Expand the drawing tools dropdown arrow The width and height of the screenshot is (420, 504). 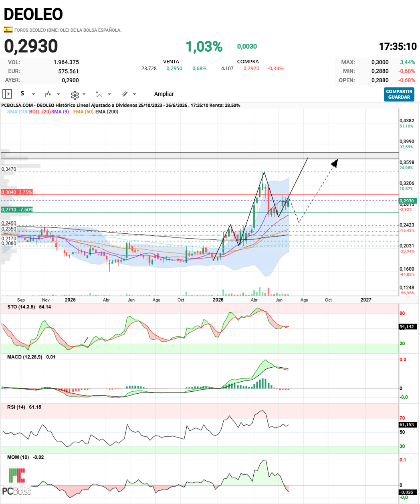[x=134, y=94]
